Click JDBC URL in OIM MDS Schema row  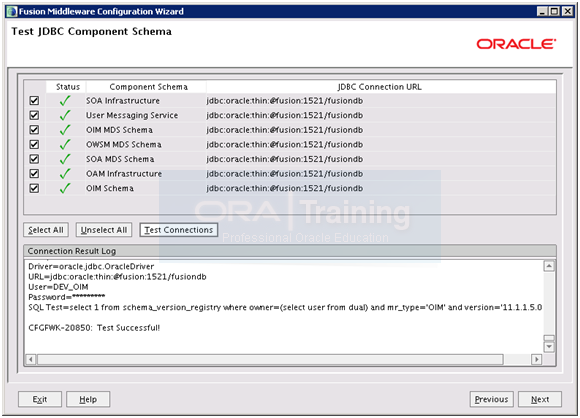(284, 130)
